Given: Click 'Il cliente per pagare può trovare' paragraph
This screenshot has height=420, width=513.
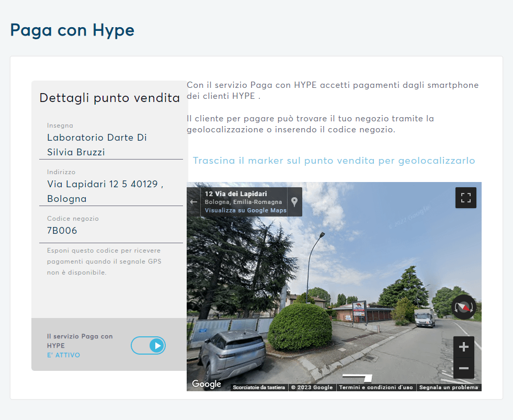Looking at the screenshot, I should click(x=311, y=124).
